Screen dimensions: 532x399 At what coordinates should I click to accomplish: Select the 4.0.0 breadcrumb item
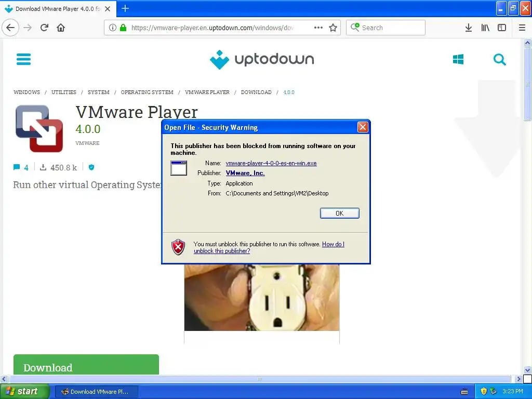tap(289, 92)
